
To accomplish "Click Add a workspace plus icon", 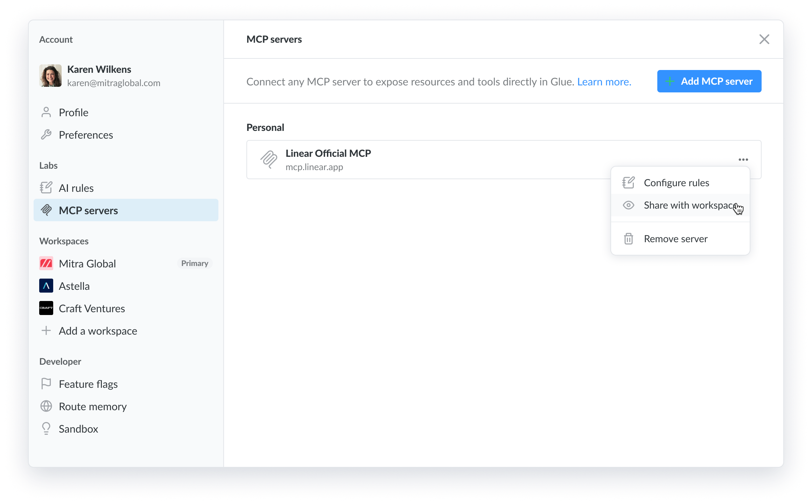I will (46, 331).
